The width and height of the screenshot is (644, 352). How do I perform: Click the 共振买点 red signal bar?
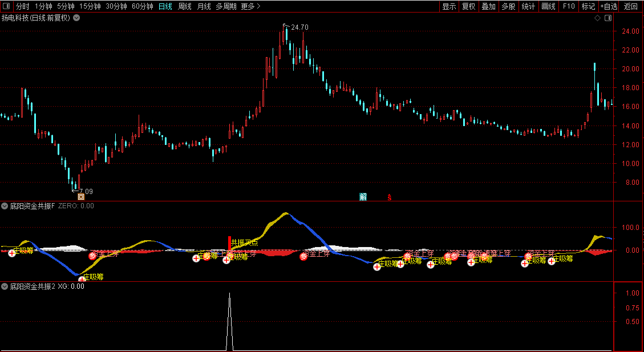tap(229, 243)
